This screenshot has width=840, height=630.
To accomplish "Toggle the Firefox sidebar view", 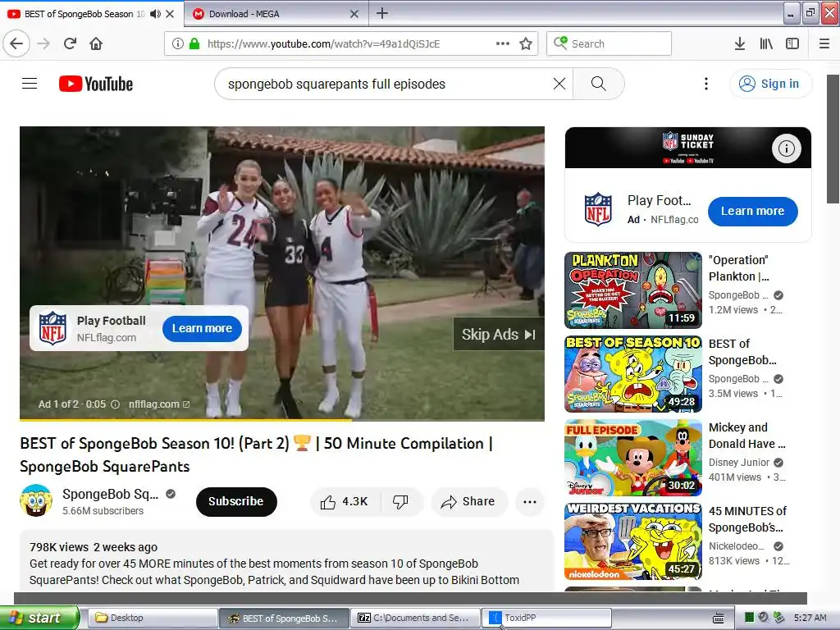I will pos(792,43).
